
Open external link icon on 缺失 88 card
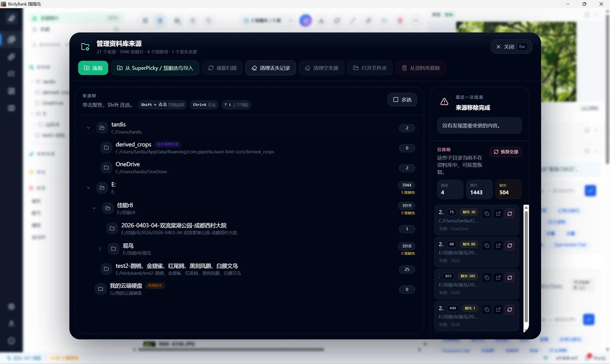click(x=498, y=246)
